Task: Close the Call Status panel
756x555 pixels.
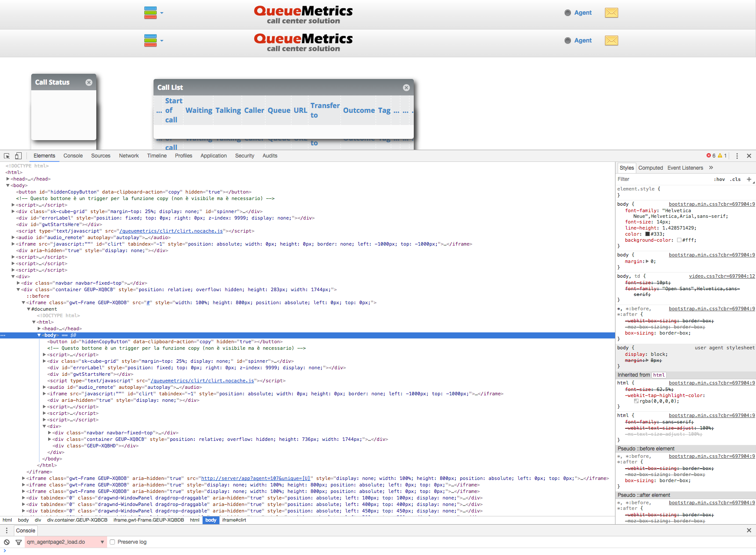Action: [x=89, y=82]
